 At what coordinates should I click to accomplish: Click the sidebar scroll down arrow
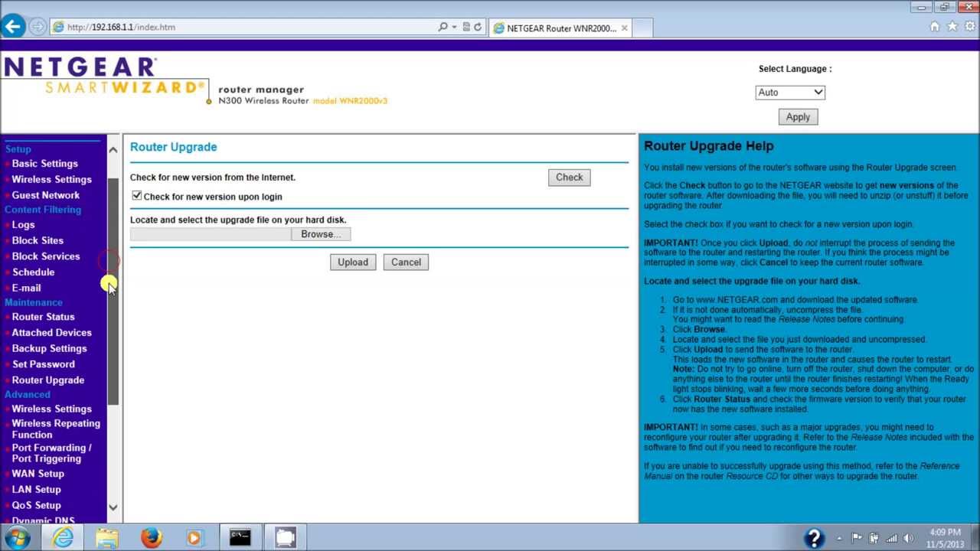coord(113,507)
